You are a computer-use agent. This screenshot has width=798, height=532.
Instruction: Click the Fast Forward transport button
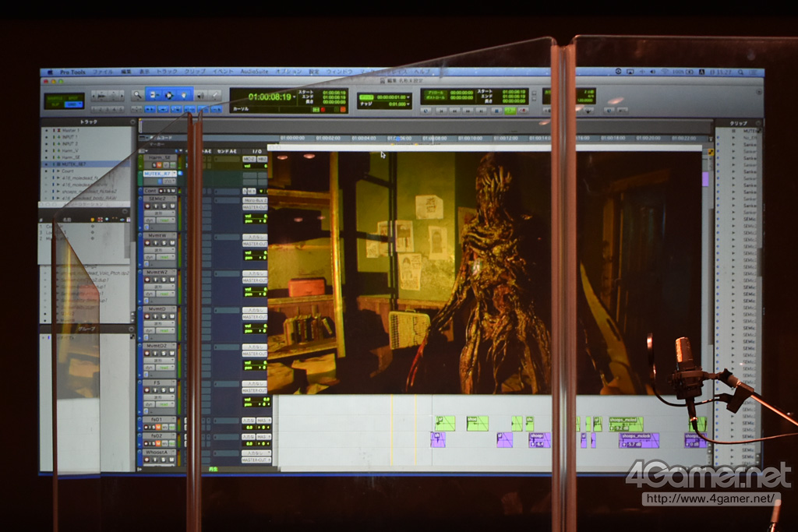468,111
